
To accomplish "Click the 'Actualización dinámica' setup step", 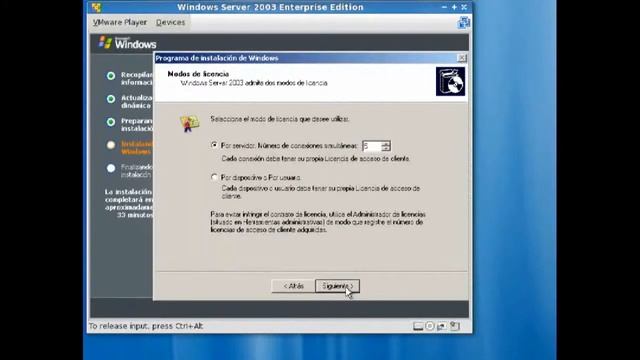I will pos(136,102).
